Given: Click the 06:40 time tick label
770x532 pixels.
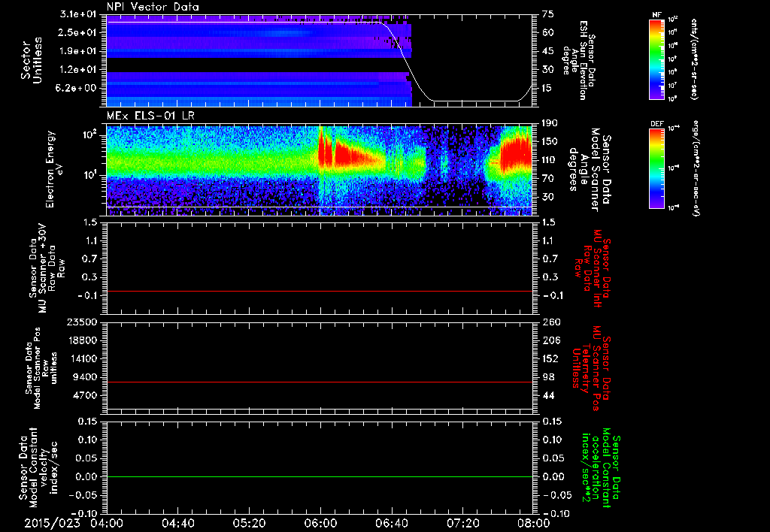Looking at the screenshot, I should point(391,523).
